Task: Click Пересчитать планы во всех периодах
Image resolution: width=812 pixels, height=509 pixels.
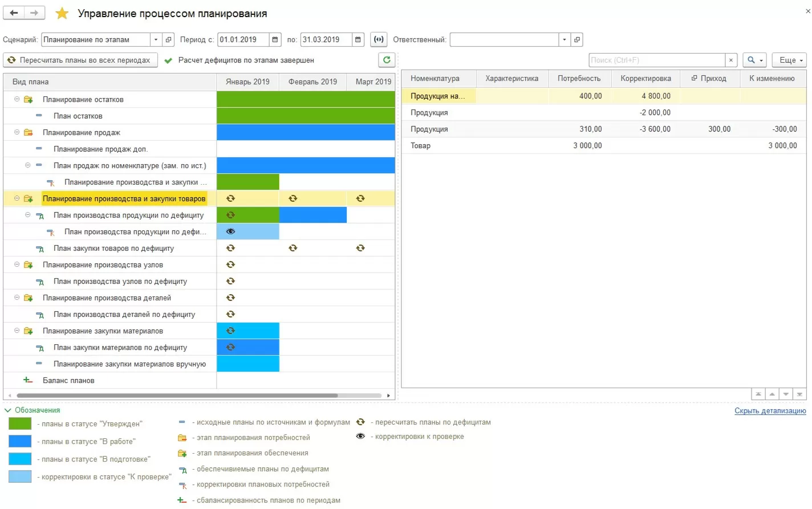Action: pyautogui.click(x=80, y=60)
